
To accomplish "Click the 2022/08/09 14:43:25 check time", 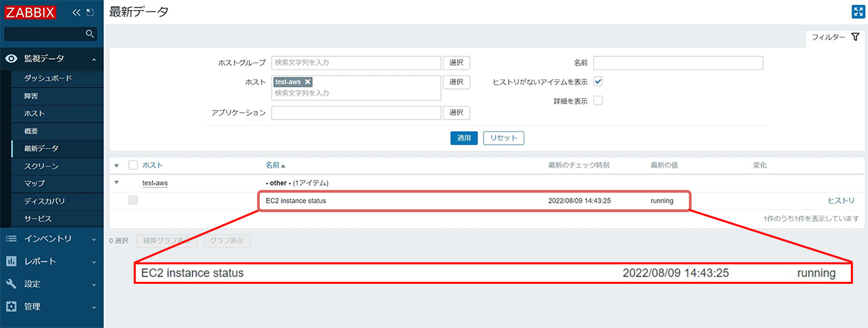I will pyautogui.click(x=580, y=200).
